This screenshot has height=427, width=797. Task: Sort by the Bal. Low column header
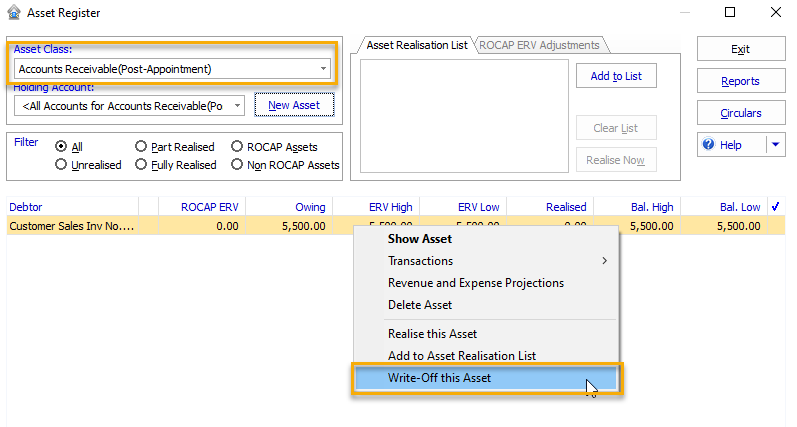(724, 207)
